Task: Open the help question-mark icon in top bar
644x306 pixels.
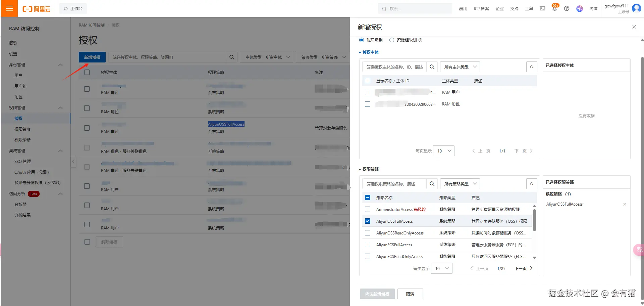Action: tap(567, 8)
